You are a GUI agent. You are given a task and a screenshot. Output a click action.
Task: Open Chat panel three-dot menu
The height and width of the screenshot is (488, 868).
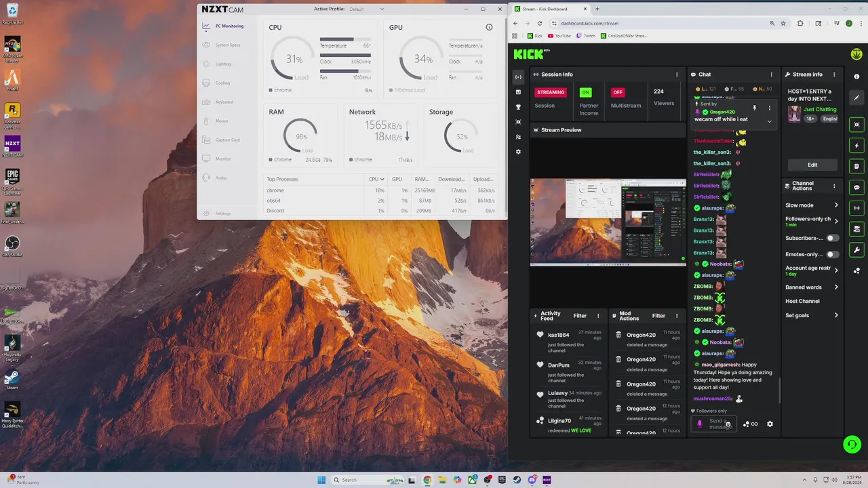tap(771, 75)
